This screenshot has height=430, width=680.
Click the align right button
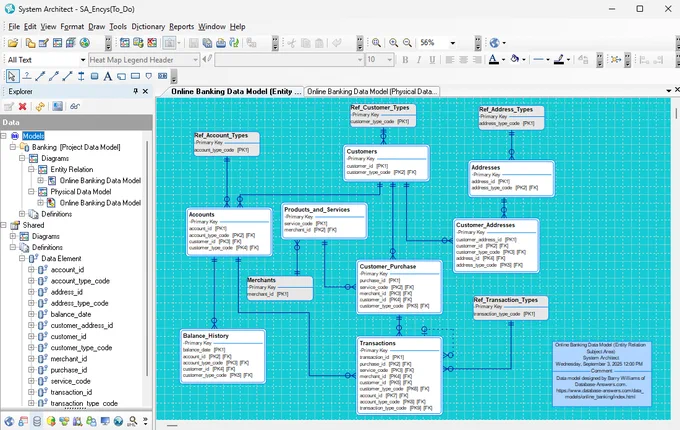[477, 60]
